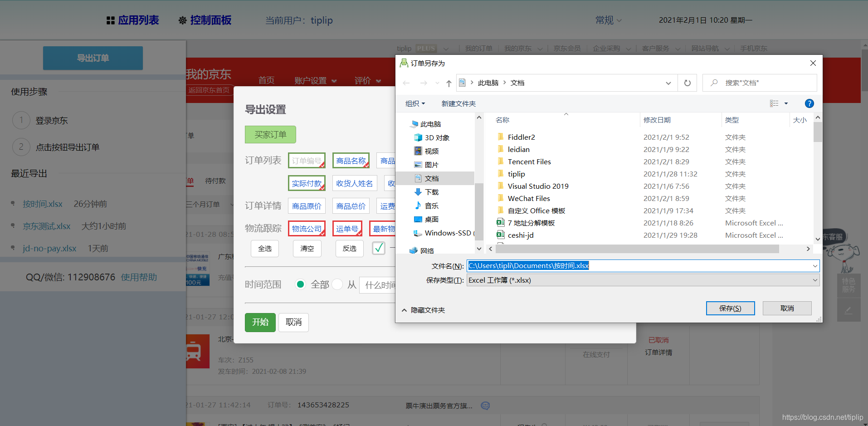Viewport: 868px width, 426px height.
Task: Select the 全部 time range radio
Action: tap(300, 284)
